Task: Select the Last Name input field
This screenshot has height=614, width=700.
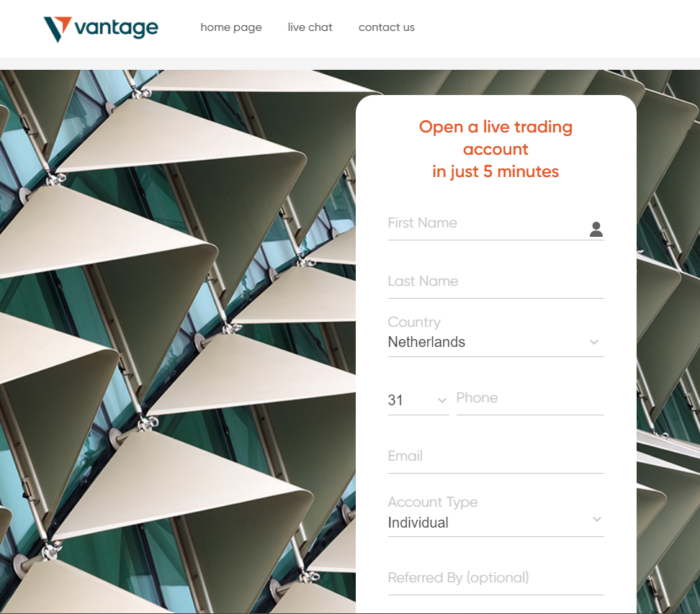Action: click(x=495, y=284)
